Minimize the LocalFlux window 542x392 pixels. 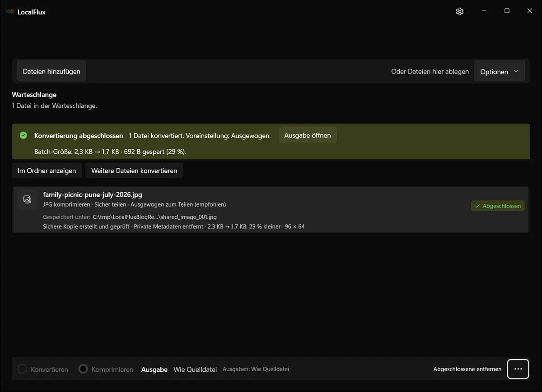click(x=484, y=11)
